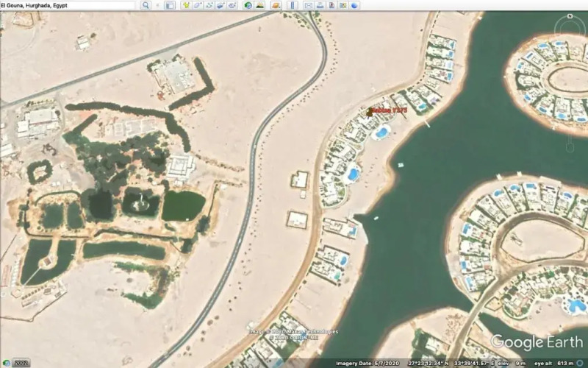
Task: Click the blue globe toolbar icon
Action: coord(355,5)
